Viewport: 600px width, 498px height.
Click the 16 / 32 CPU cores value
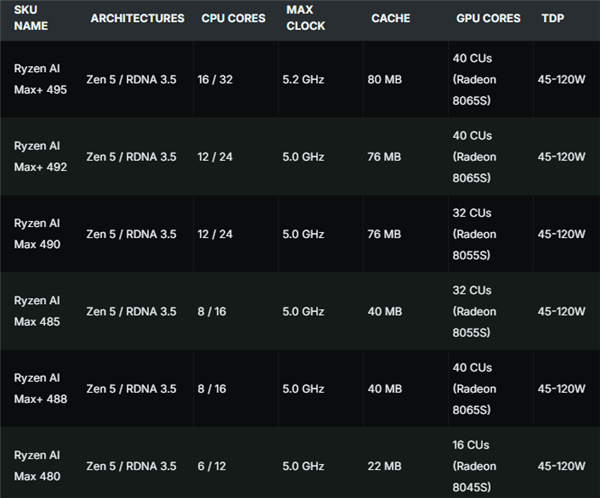215,80
